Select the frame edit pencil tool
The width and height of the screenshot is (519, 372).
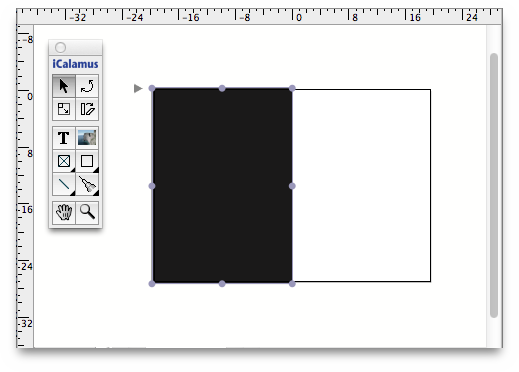[87, 109]
